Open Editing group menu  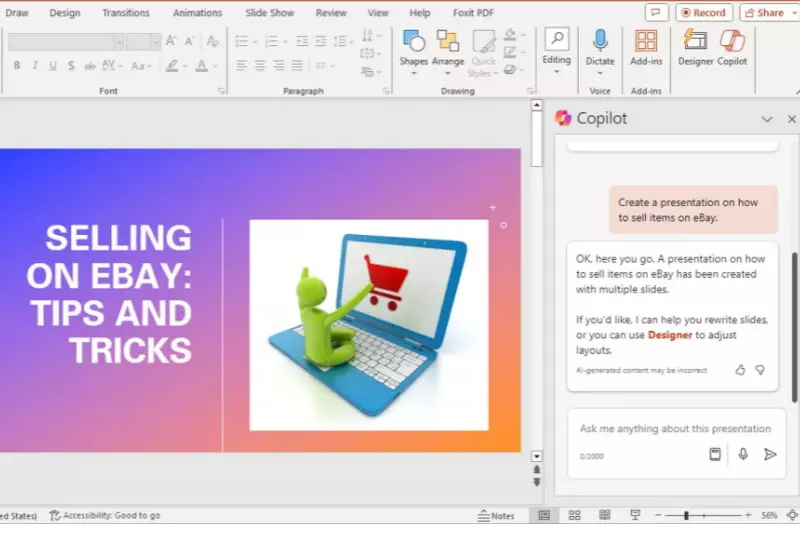pos(556,51)
